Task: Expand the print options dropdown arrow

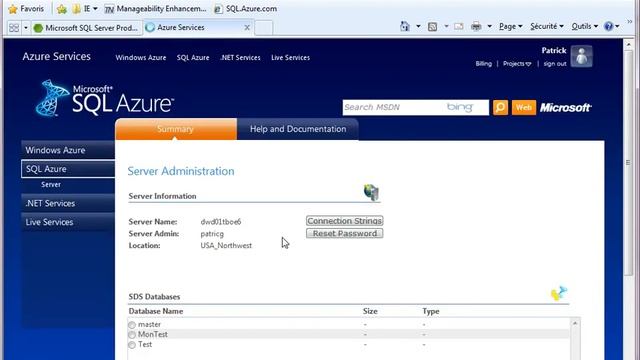Action: pyautogui.click(x=489, y=27)
